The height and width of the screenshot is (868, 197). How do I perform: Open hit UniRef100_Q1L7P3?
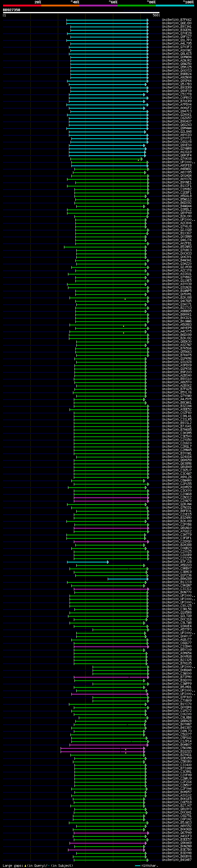click(177, 40)
